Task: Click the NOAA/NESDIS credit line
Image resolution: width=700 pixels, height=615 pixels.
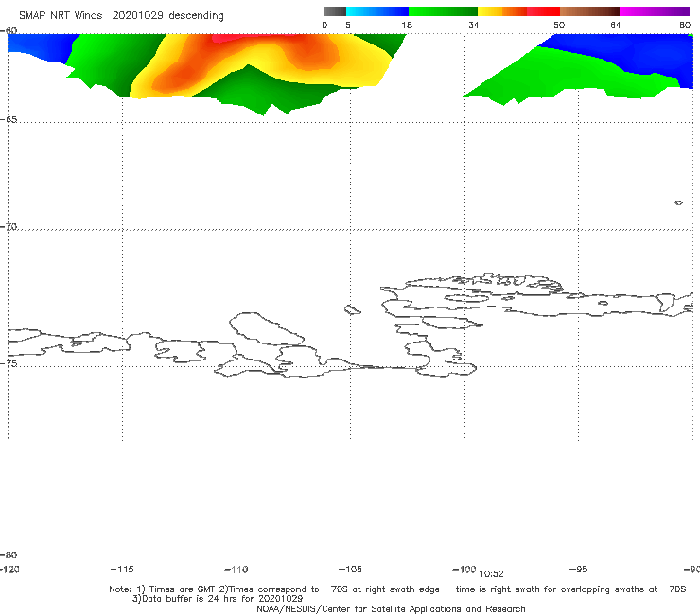Action: [x=391, y=608]
